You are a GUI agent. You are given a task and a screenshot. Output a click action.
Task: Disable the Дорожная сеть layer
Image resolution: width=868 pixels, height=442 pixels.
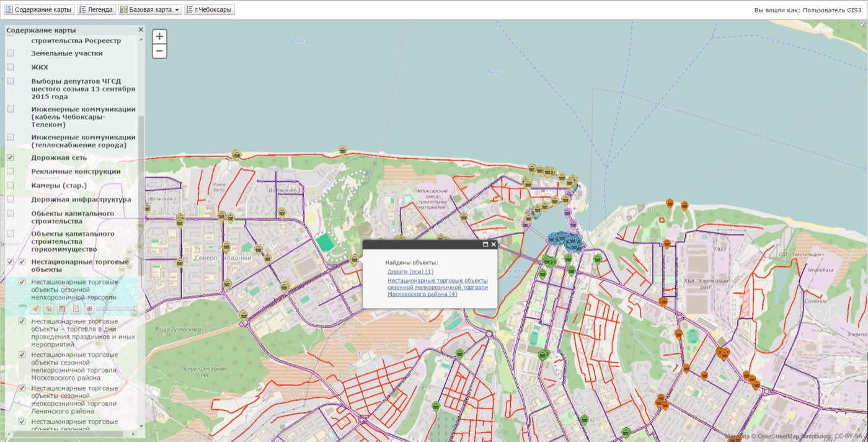click(10, 157)
